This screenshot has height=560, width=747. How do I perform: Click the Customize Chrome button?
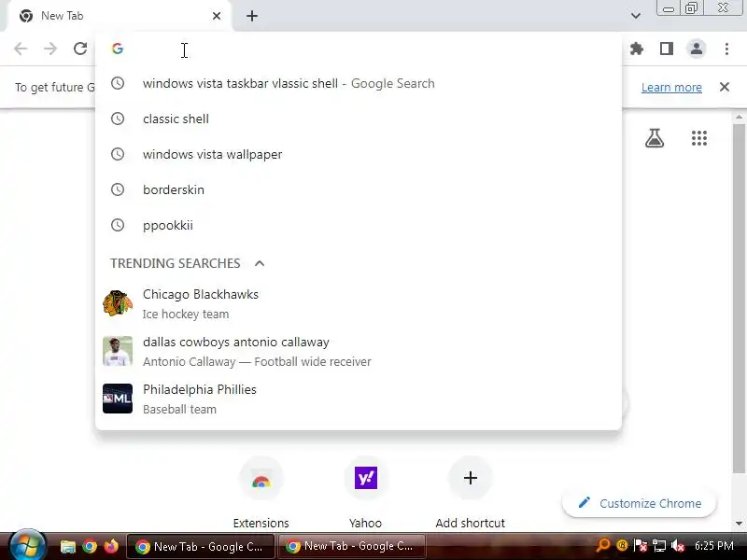[640, 503]
